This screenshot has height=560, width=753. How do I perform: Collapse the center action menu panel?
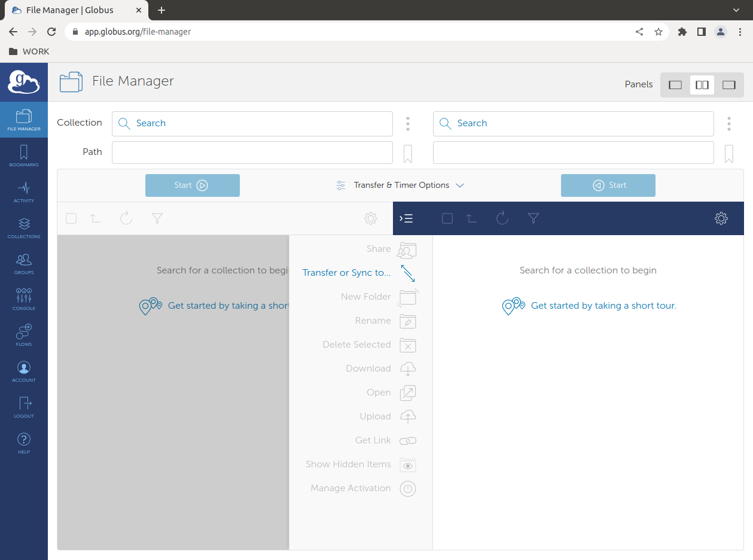[x=406, y=218]
